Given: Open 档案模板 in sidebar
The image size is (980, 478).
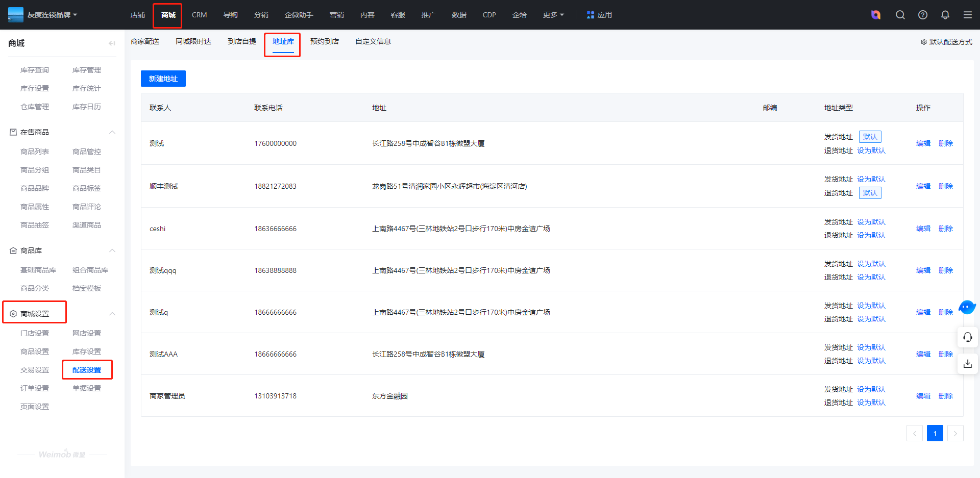Looking at the screenshot, I should pos(87,288).
